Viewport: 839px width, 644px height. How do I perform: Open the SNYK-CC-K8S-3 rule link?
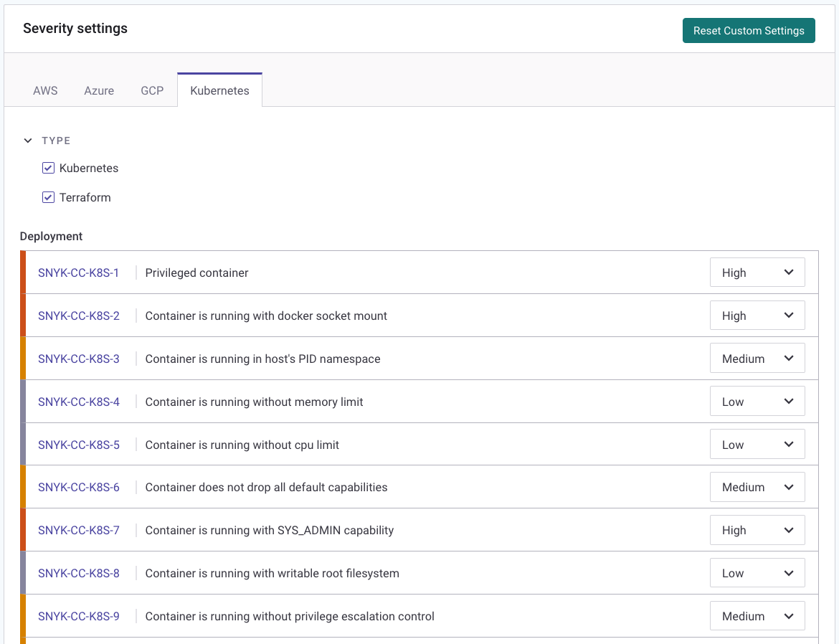pos(79,359)
